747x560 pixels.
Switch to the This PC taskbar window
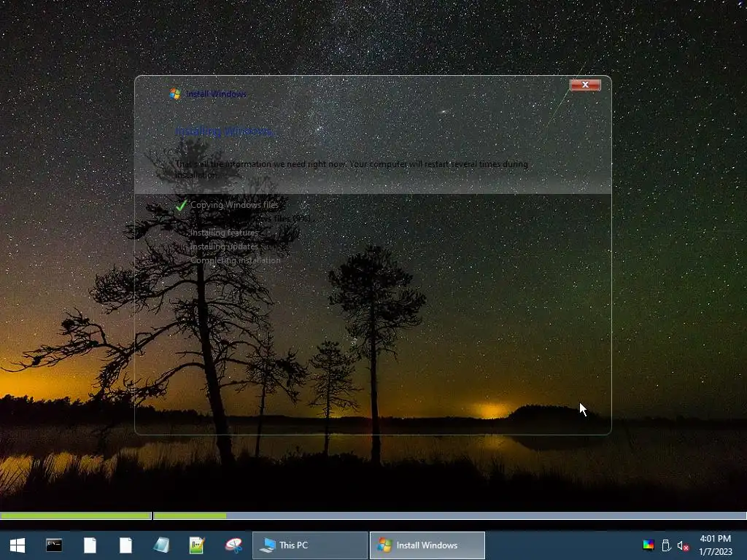click(309, 545)
